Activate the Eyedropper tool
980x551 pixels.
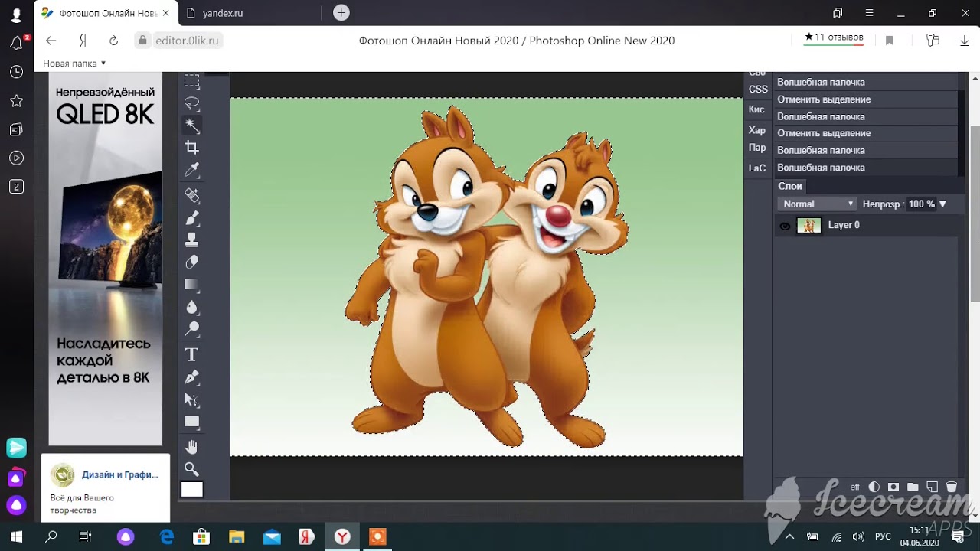192,170
